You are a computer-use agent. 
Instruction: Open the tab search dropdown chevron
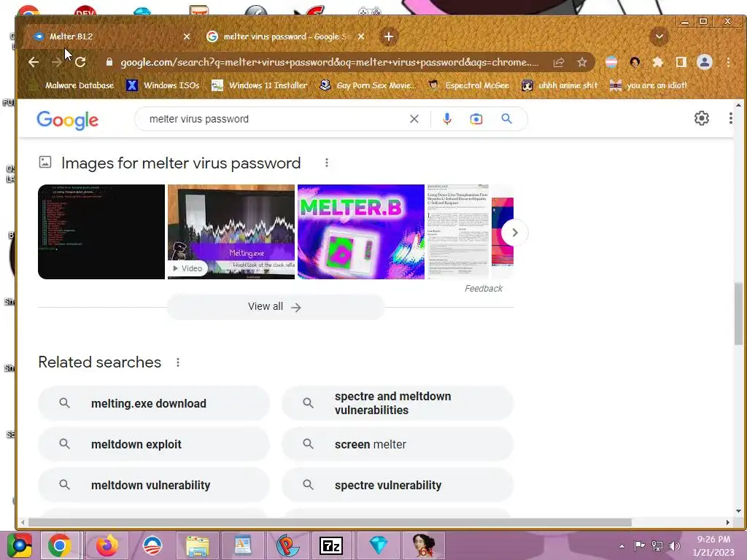tap(659, 36)
